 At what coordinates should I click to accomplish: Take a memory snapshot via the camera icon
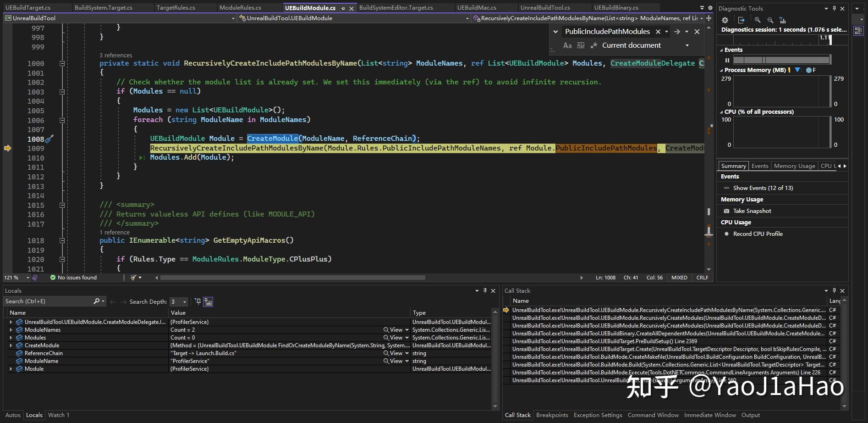click(x=727, y=211)
